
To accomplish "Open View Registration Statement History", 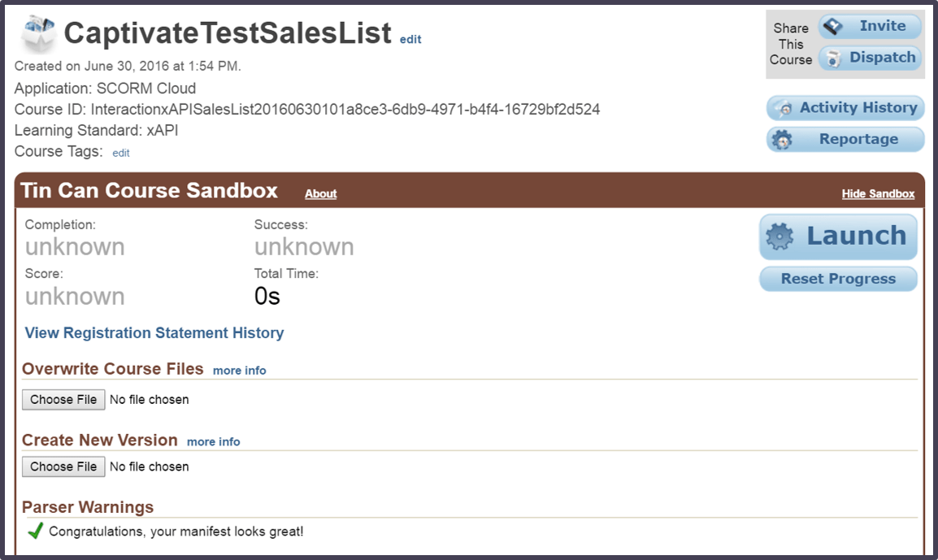I will click(154, 332).
